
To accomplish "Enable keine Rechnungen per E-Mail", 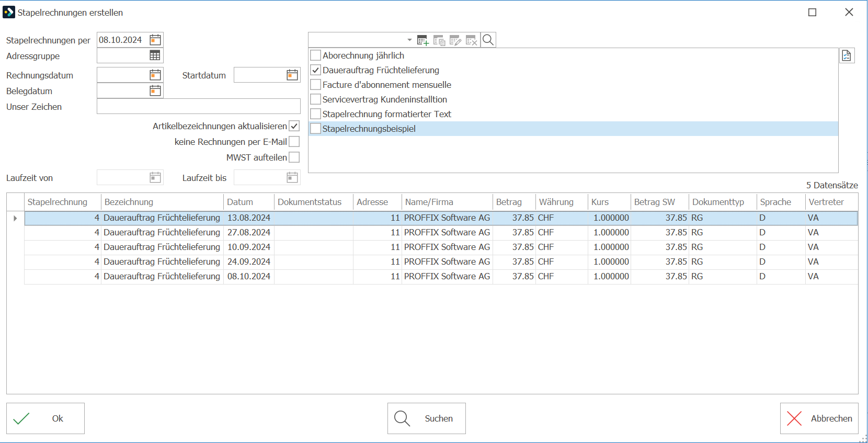I will (294, 142).
